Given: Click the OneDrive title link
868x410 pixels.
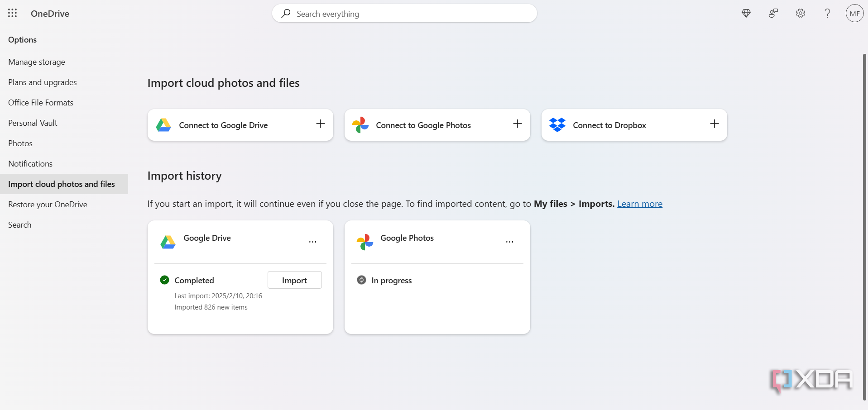Looking at the screenshot, I should click(x=50, y=14).
